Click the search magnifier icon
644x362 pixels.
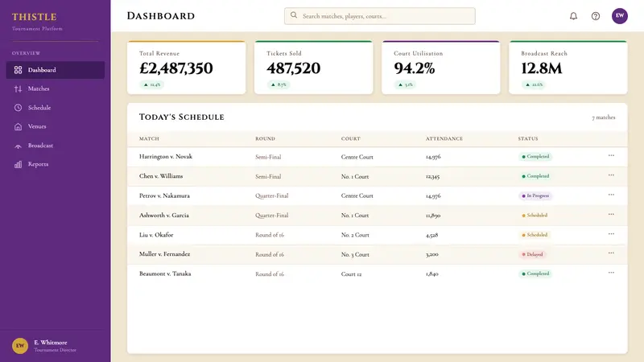point(294,15)
